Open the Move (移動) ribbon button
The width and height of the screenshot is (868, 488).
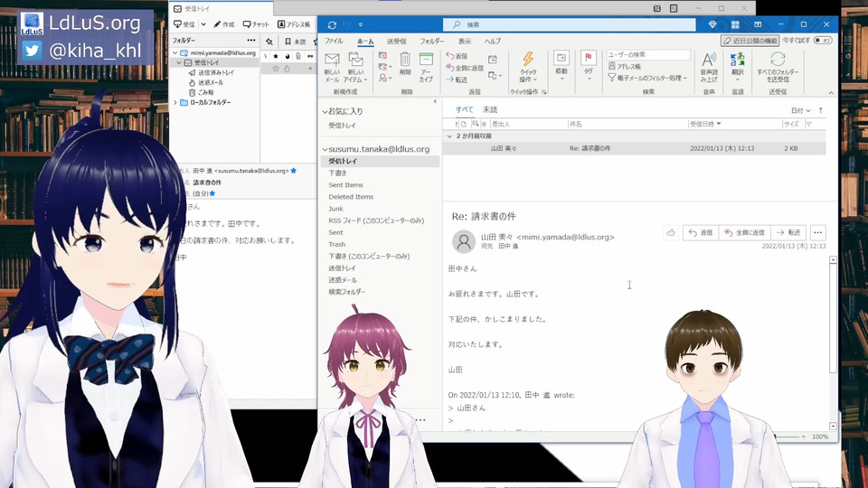[x=561, y=66]
